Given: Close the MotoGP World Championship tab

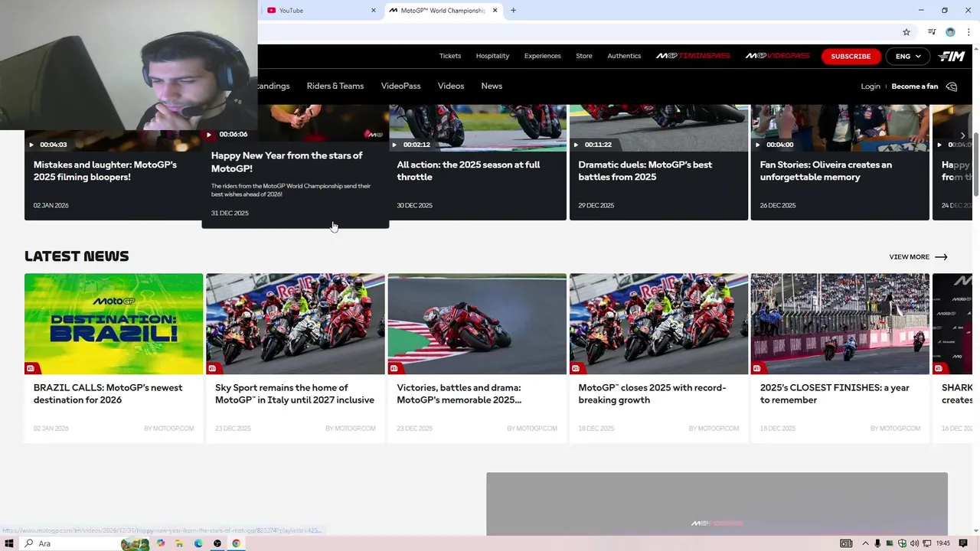Looking at the screenshot, I should 495,10.
